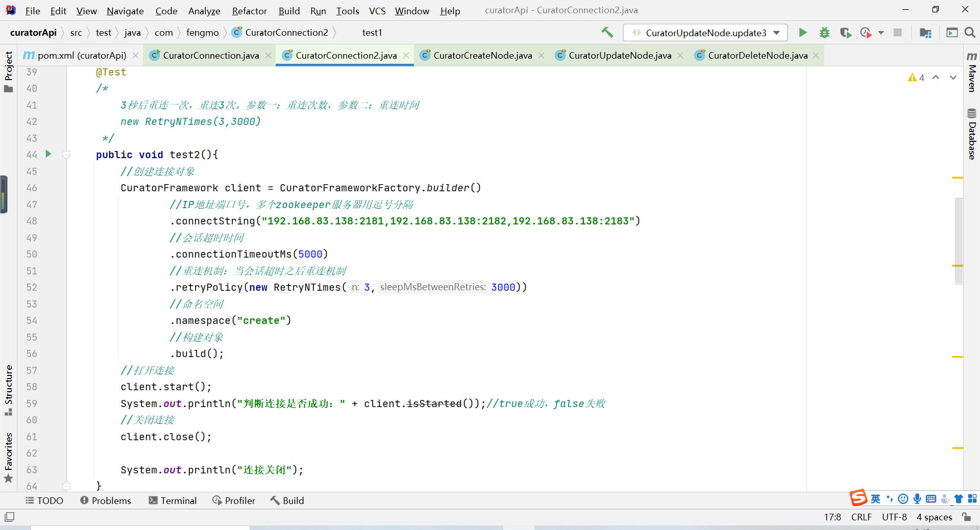
Task: Click Sogou microphone voice input icon
Action: pos(917,499)
